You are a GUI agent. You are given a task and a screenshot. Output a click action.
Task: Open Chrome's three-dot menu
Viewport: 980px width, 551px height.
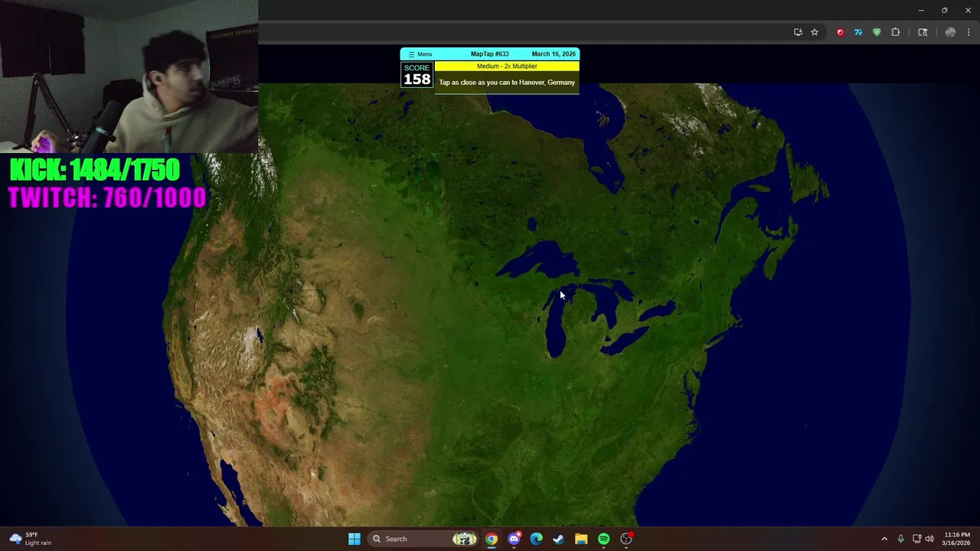(x=969, y=32)
